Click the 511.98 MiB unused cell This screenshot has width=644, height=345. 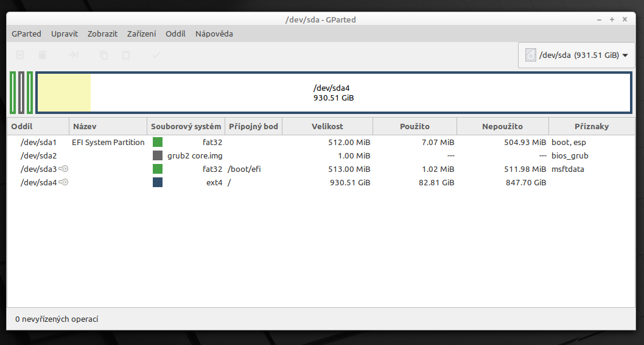pyautogui.click(x=525, y=169)
